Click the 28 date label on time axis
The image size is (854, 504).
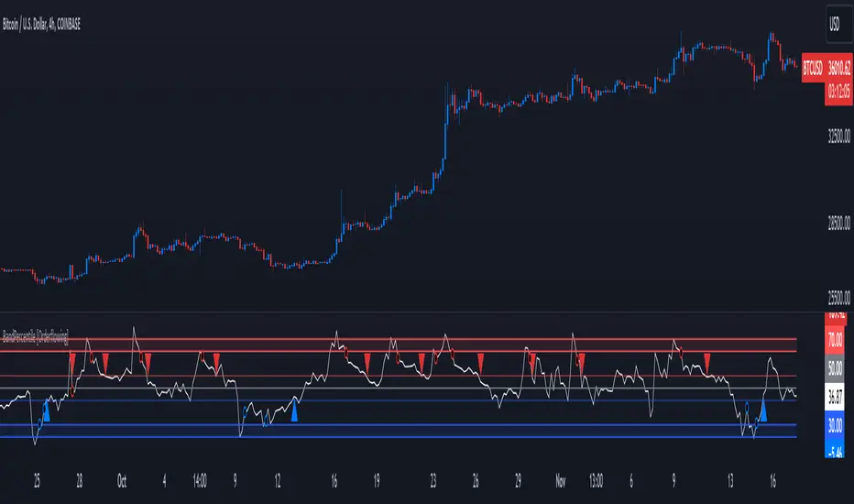click(80, 481)
